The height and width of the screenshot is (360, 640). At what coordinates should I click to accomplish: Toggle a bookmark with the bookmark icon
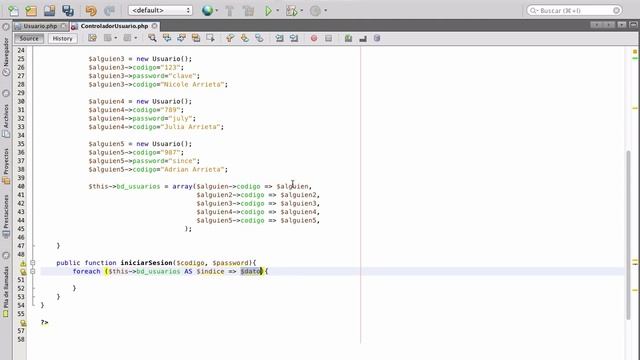click(x=259, y=38)
